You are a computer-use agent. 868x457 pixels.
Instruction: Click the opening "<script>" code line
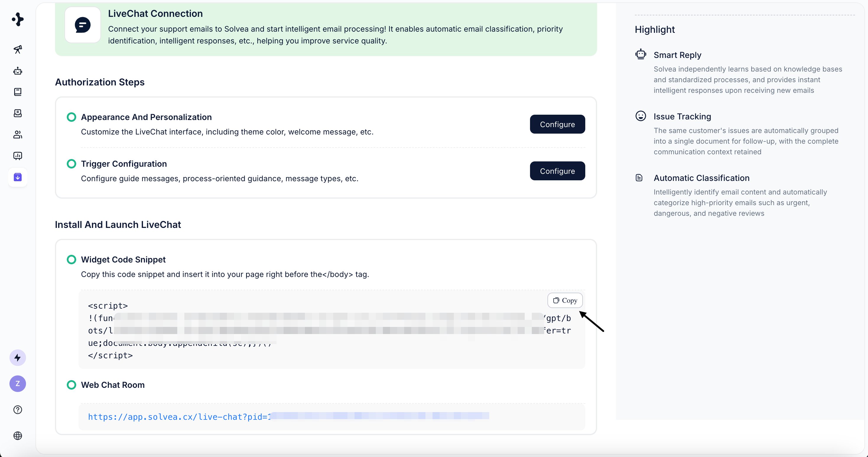coord(108,306)
